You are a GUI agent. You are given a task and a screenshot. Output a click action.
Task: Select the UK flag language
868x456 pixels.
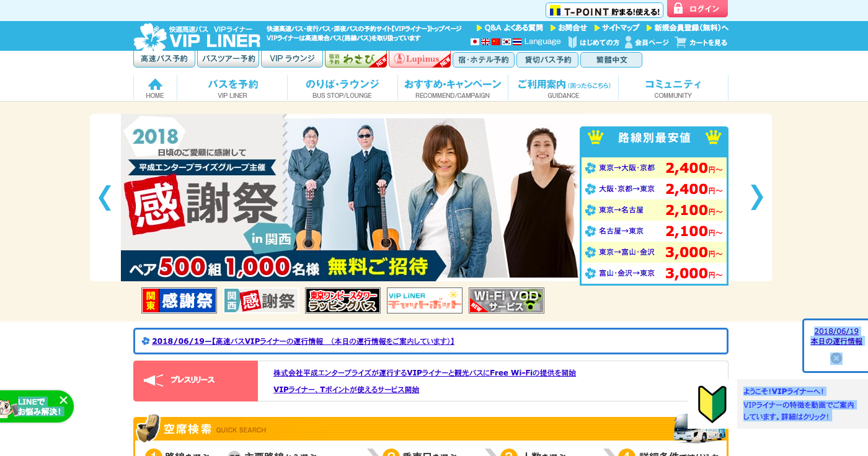click(485, 42)
